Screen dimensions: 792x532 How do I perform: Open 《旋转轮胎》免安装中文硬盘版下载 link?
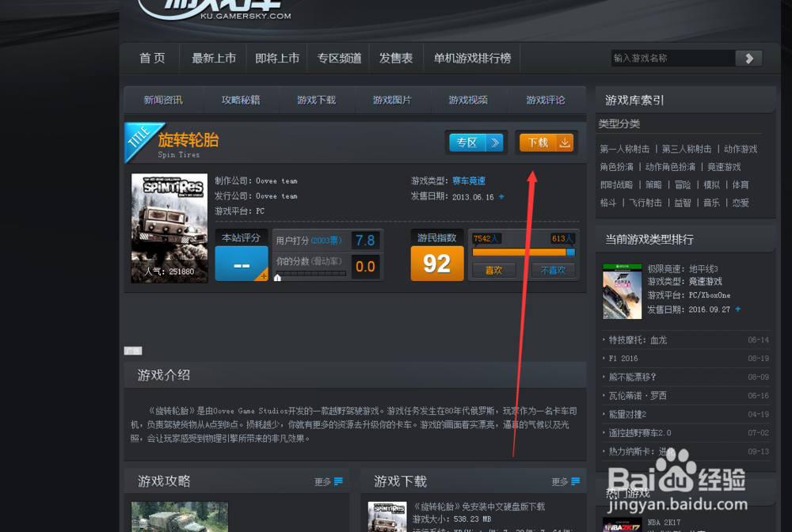pos(479,506)
